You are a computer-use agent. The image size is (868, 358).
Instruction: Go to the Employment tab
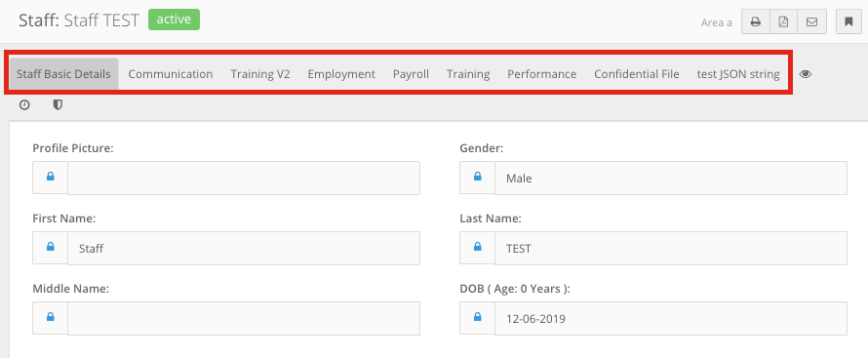341,74
